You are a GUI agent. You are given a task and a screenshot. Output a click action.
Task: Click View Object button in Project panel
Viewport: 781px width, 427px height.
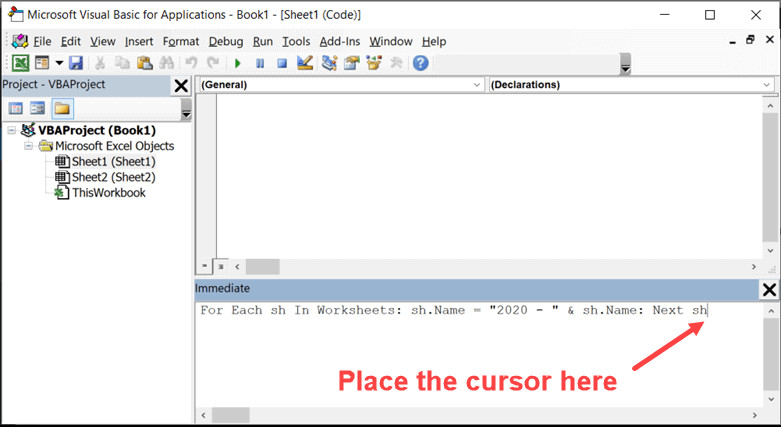point(38,108)
